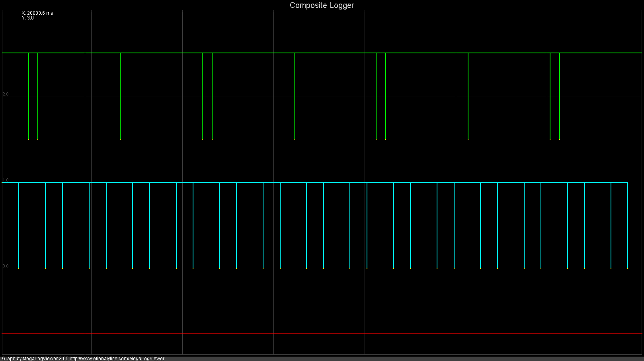Click the "Graph by MegaLogViewer 3.05" footer text
This screenshot has height=361, width=644.
coord(35,359)
